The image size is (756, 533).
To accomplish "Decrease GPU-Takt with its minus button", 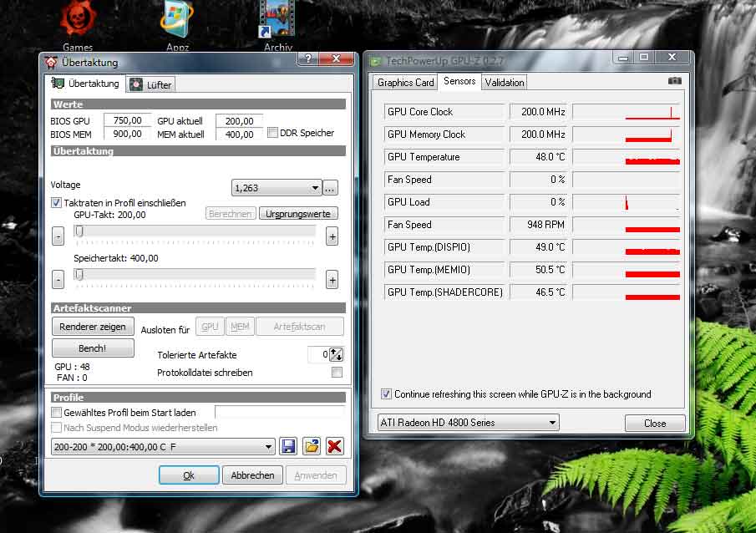I will [58, 236].
